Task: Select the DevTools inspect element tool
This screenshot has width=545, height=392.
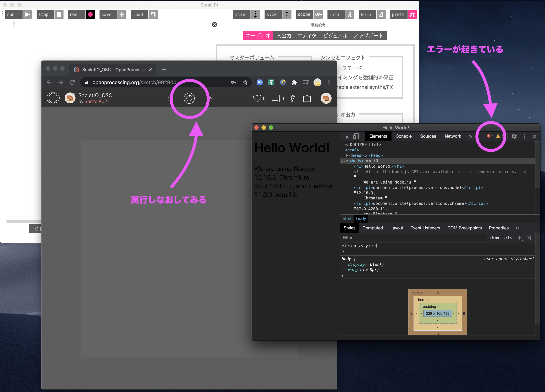Action: coord(346,136)
